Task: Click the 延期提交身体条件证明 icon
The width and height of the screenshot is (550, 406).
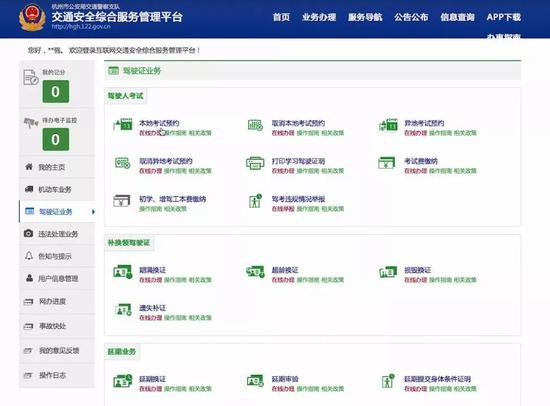Action: pyautogui.click(x=388, y=381)
